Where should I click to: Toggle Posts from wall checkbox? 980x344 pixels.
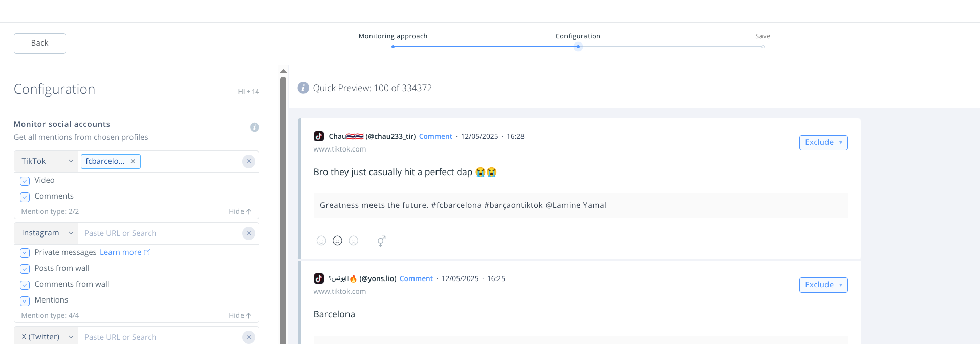click(25, 269)
